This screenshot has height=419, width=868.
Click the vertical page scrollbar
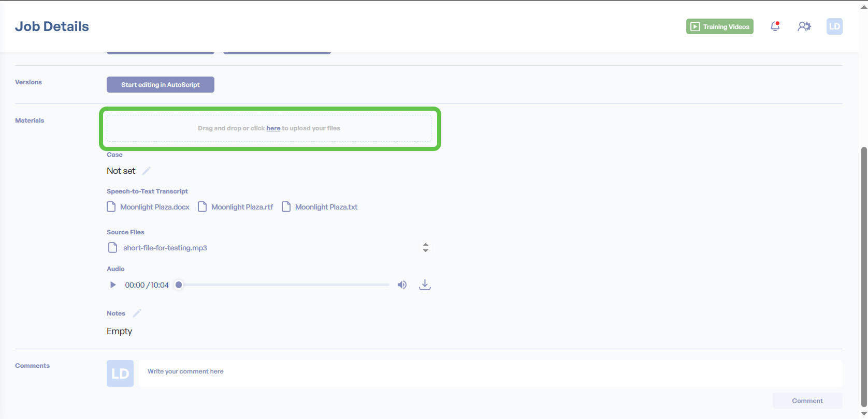pyautogui.click(x=863, y=274)
